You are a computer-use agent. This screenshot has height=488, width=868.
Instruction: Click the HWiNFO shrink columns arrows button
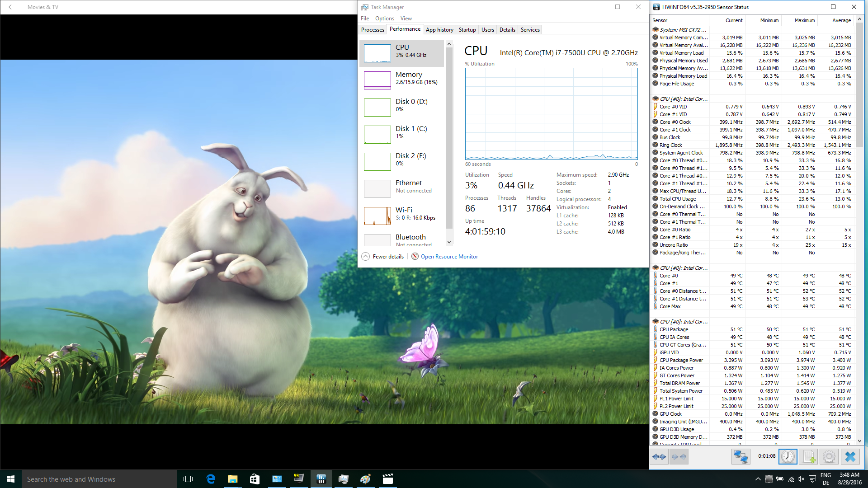pos(679,457)
